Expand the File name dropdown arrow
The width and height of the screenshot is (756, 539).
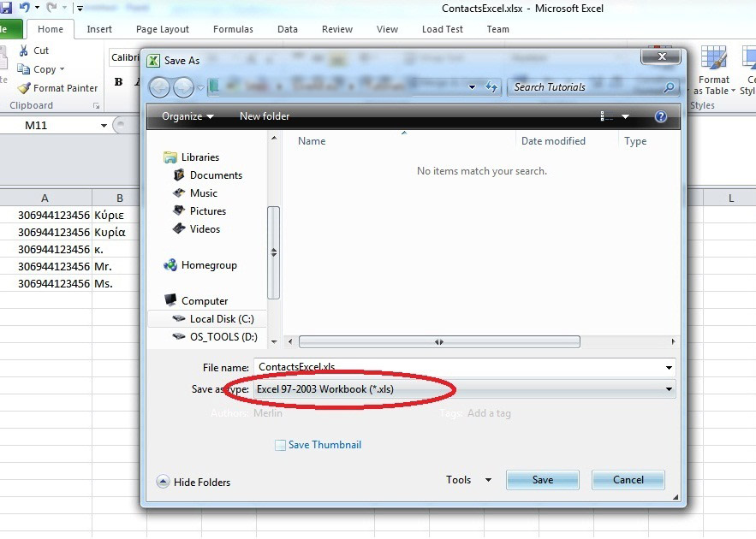point(669,368)
